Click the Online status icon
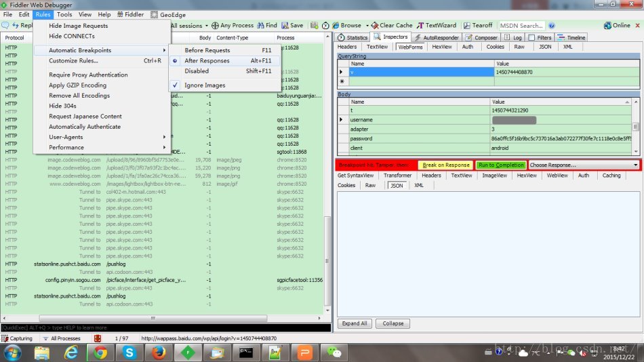The image size is (644, 362). 607,26
